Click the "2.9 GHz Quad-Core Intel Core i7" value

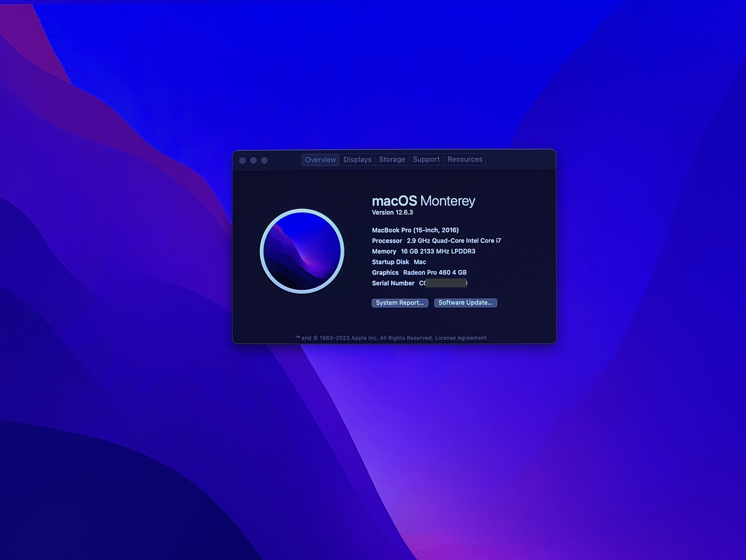click(x=454, y=240)
